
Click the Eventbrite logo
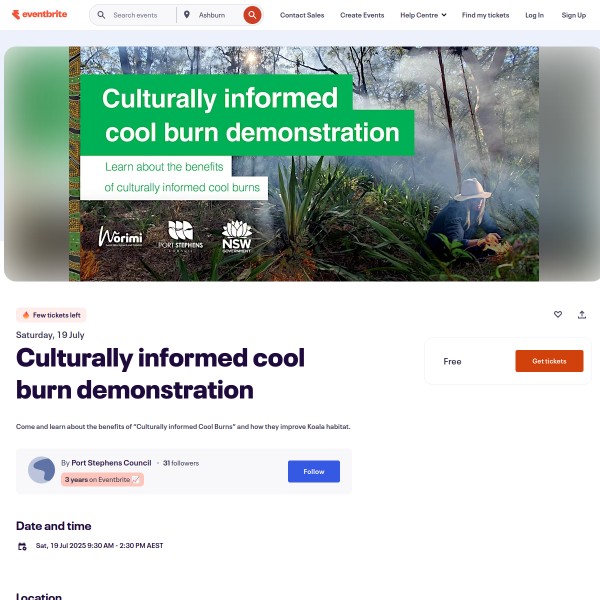pos(39,15)
